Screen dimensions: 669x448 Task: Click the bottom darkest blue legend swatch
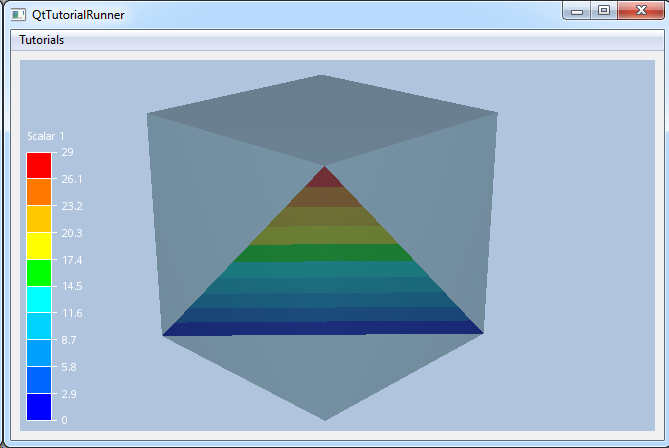[x=38, y=407]
